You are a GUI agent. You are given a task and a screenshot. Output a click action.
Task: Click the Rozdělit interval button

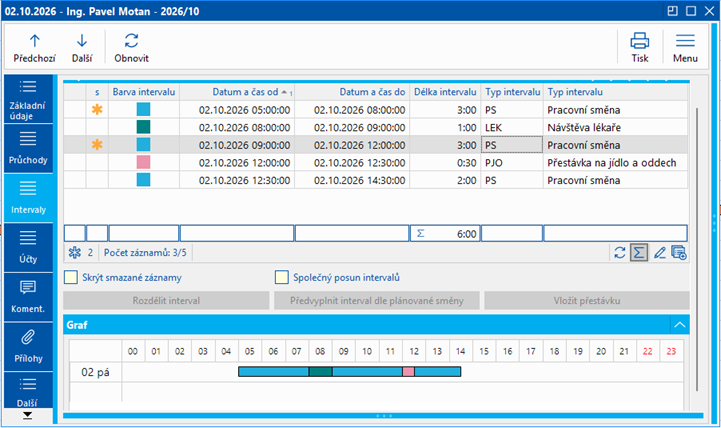[166, 301]
